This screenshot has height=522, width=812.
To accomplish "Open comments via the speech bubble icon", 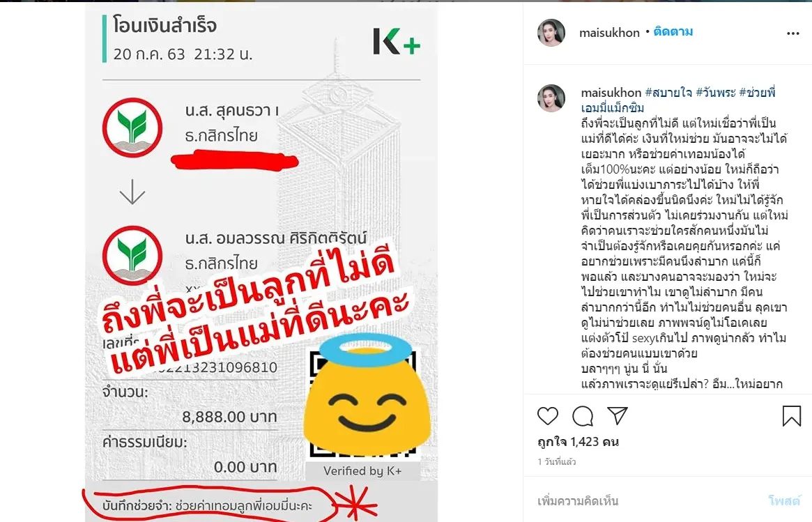I will point(583,416).
